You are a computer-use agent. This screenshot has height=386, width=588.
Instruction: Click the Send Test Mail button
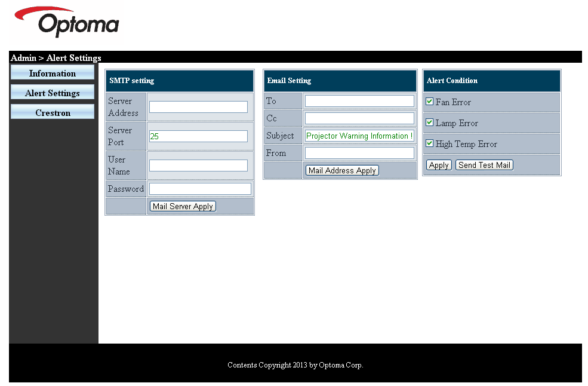(x=484, y=165)
